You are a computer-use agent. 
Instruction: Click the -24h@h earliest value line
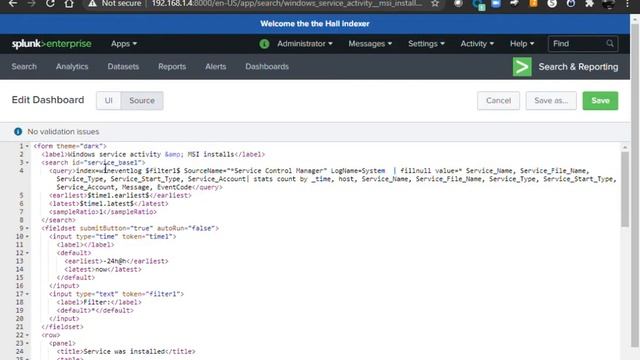(116, 261)
